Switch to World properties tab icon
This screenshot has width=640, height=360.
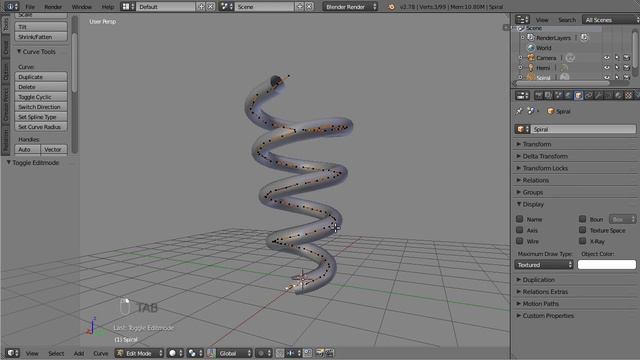pyautogui.click(x=568, y=96)
